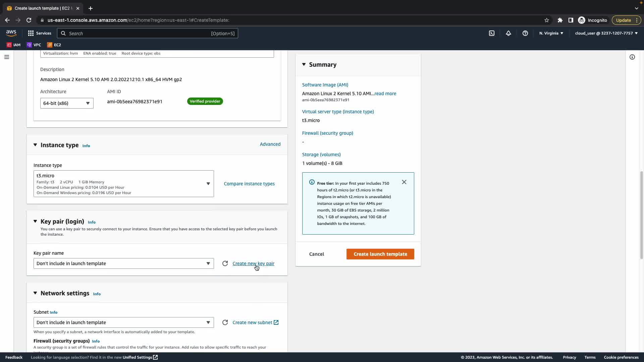Open the info panel circle icon

coord(632,57)
